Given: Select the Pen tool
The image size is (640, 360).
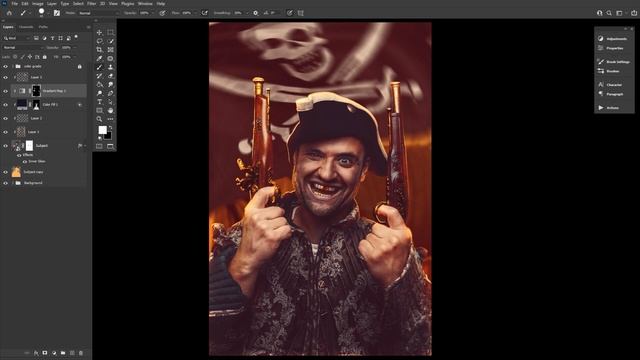Looking at the screenshot, I should tap(110, 93).
